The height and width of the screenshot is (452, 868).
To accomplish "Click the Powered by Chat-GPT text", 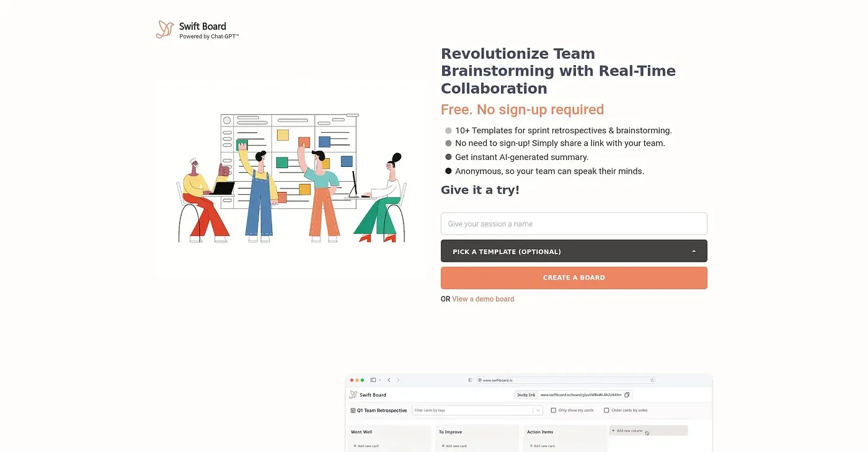I will pos(209,37).
